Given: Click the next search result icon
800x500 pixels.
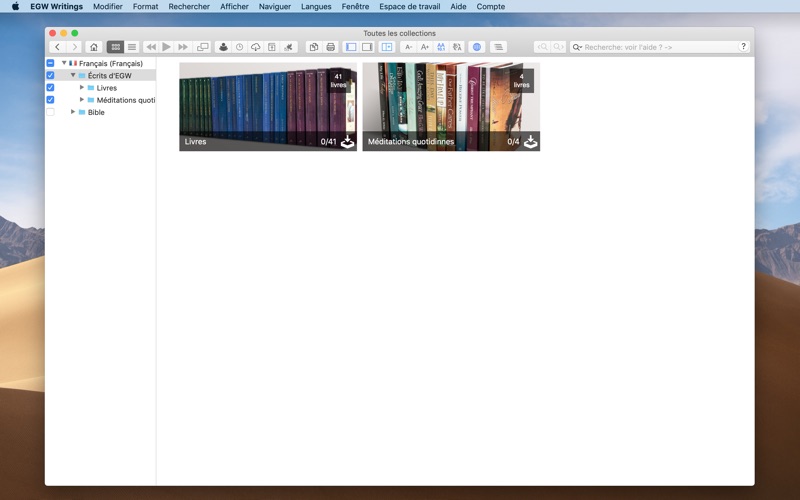Looking at the screenshot, I should pyautogui.click(x=558, y=47).
